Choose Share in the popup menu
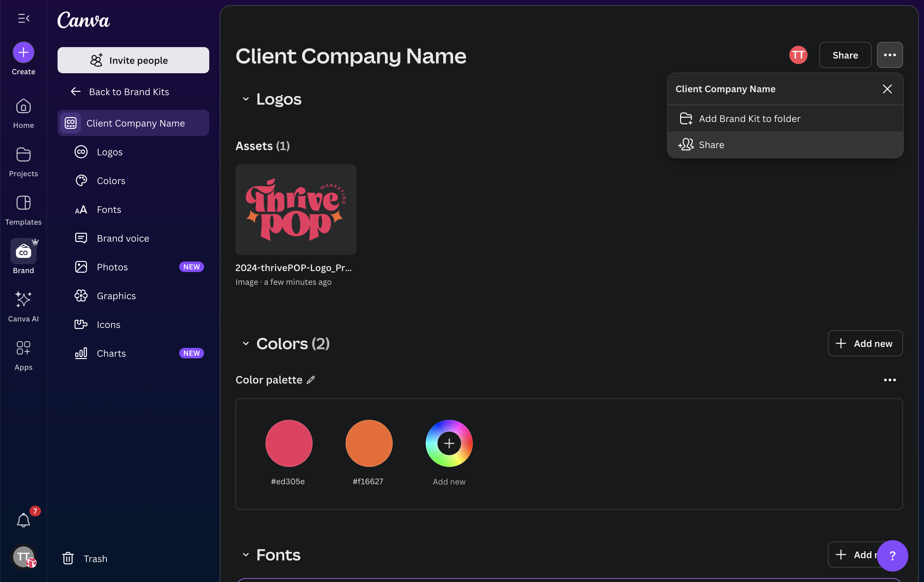 pyautogui.click(x=785, y=145)
